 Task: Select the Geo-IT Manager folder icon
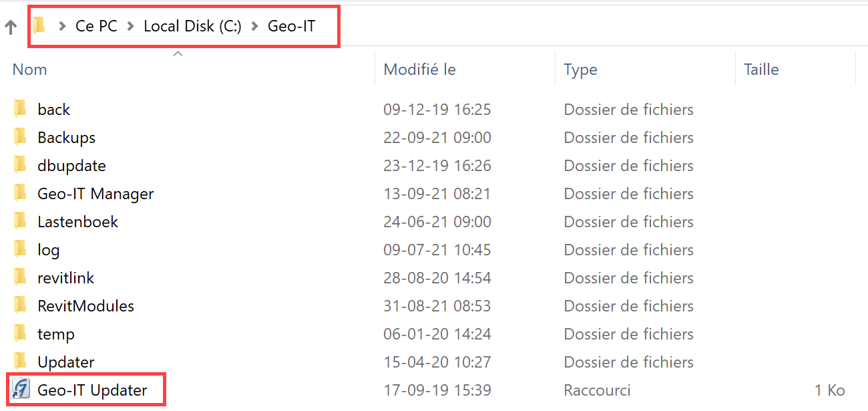[x=21, y=192]
